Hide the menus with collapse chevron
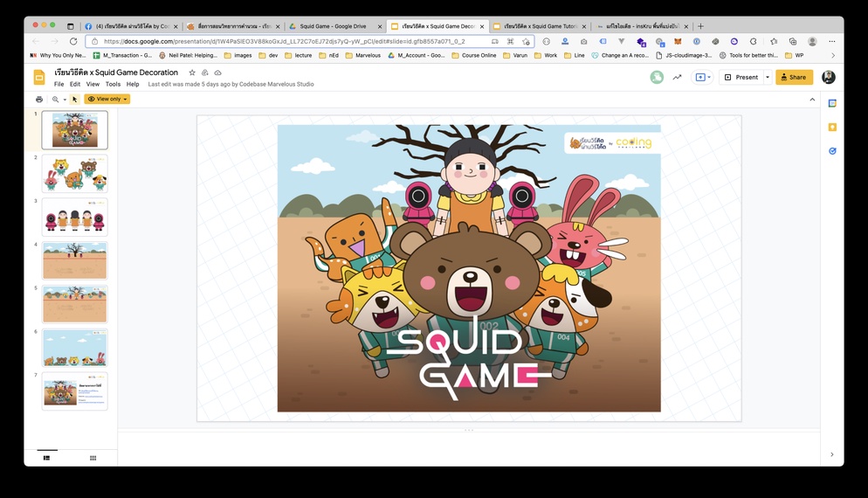This screenshot has width=868, height=498. pos(812,100)
